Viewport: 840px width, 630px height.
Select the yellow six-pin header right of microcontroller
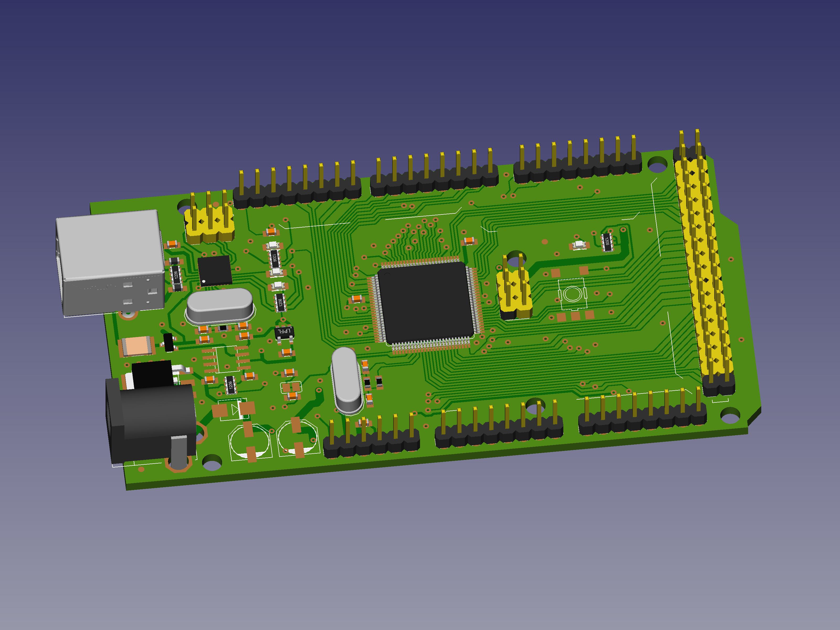click(x=515, y=288)
